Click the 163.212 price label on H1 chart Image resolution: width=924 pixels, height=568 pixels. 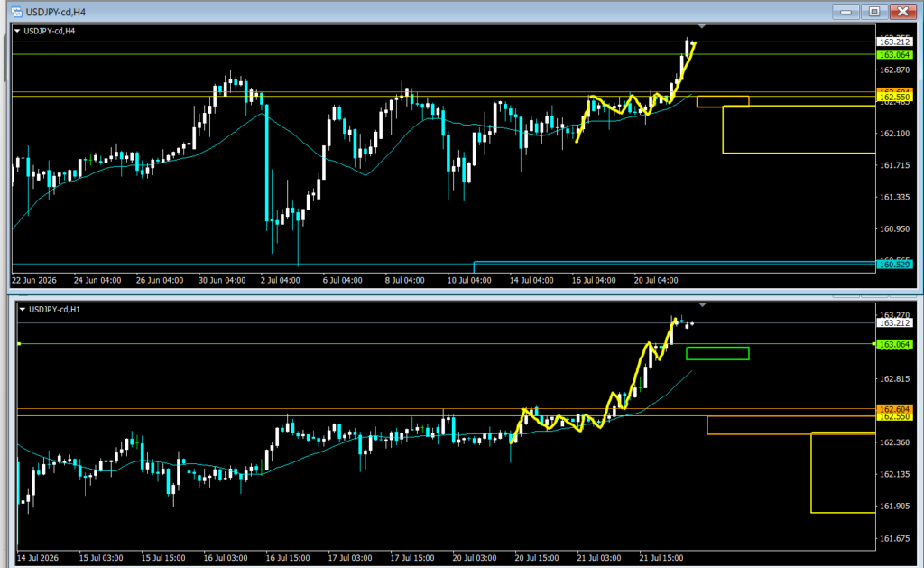click(x=894, y=322)
